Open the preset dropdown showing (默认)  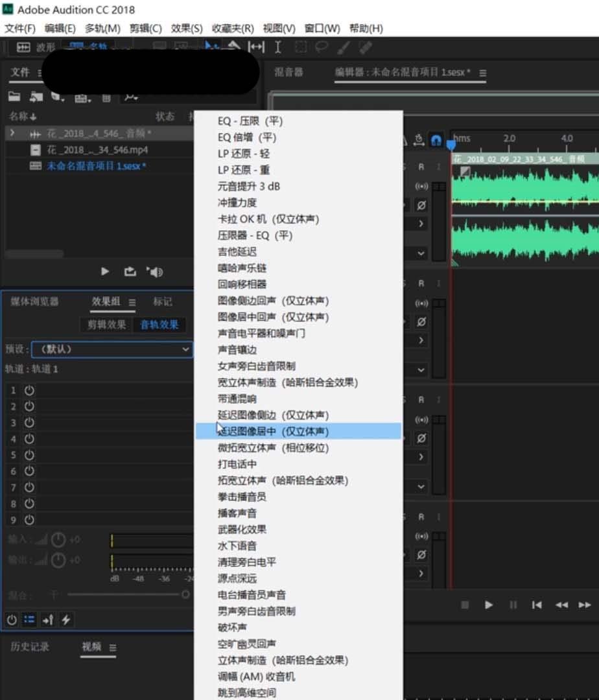coord(110,349)
